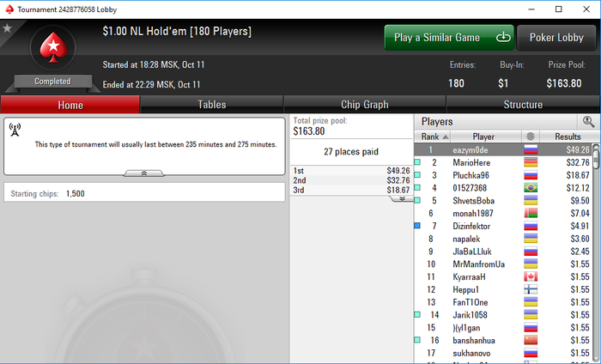Collapse the tournament info message panel

[x=144, y=173]
